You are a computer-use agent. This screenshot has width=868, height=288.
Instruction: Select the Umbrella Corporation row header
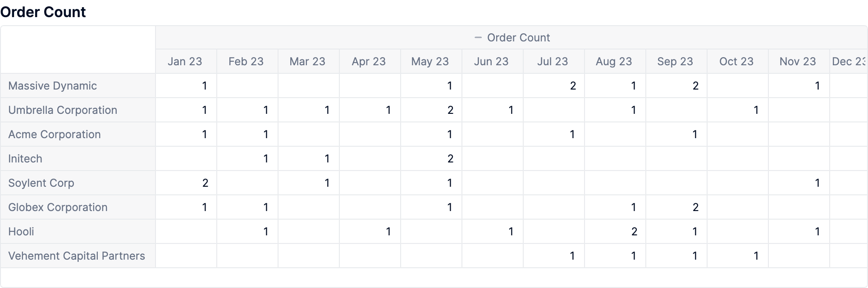pos(78,110)
